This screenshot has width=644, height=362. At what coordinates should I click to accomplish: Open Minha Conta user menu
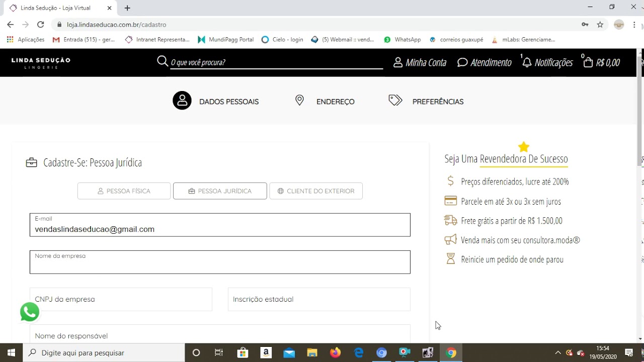420,62
